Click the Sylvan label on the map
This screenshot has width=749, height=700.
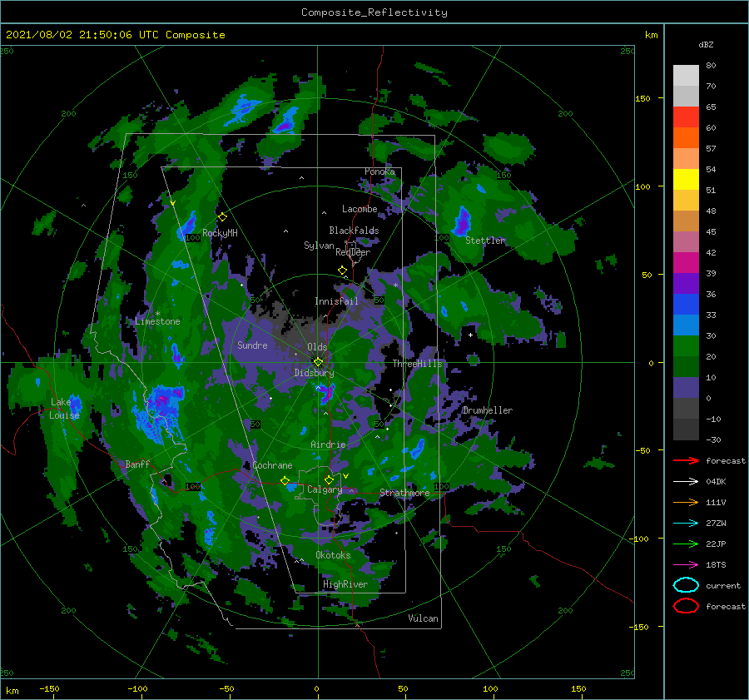pos(319,246)
